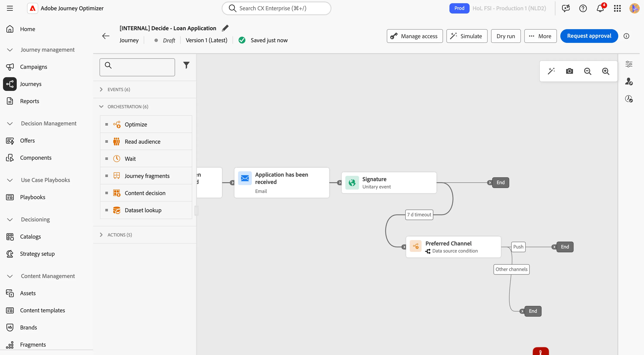
Task: Open Campaigns in the sidebar
Action: (x=33, y=67)
